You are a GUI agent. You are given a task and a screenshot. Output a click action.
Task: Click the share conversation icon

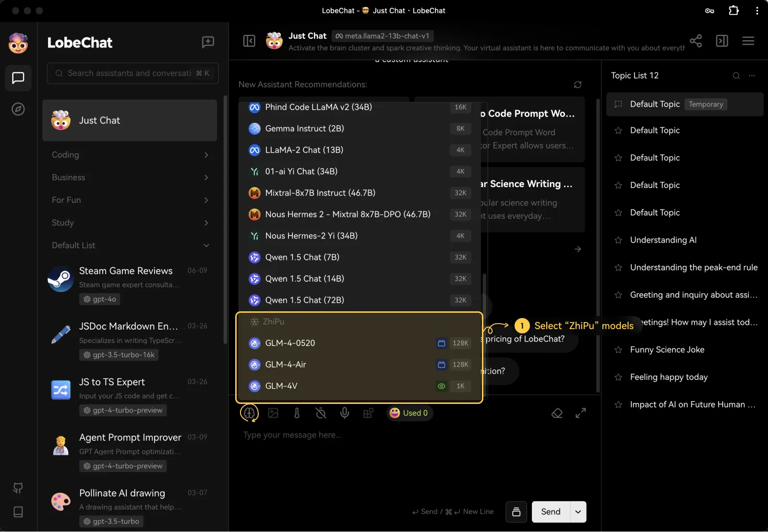(696, 41)
